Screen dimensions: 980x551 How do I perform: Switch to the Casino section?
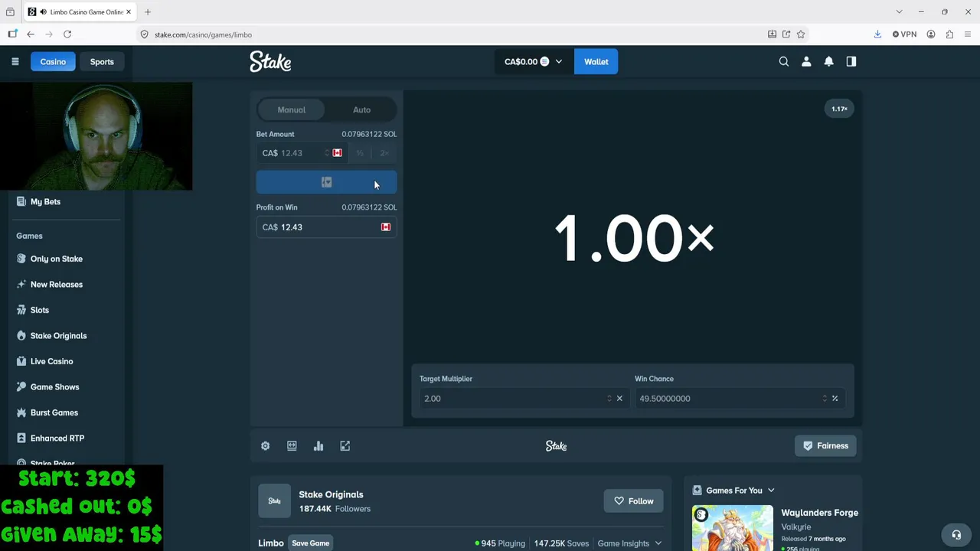(53, 62)
